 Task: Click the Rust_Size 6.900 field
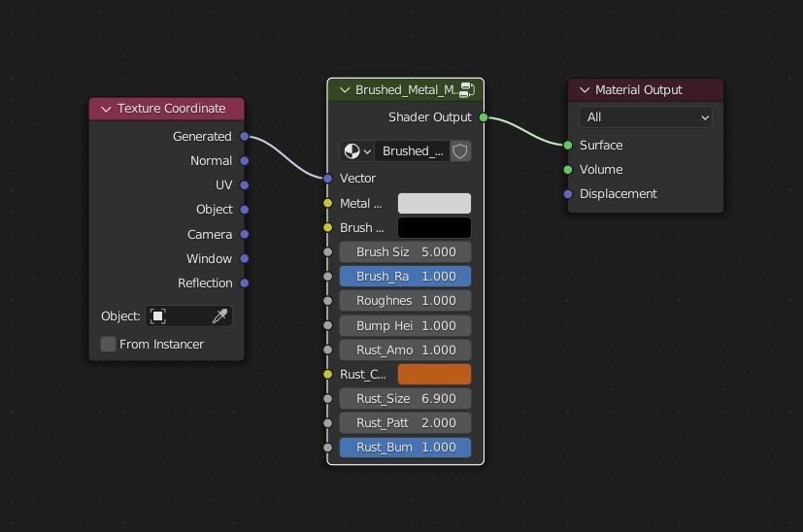pos(405,398)
